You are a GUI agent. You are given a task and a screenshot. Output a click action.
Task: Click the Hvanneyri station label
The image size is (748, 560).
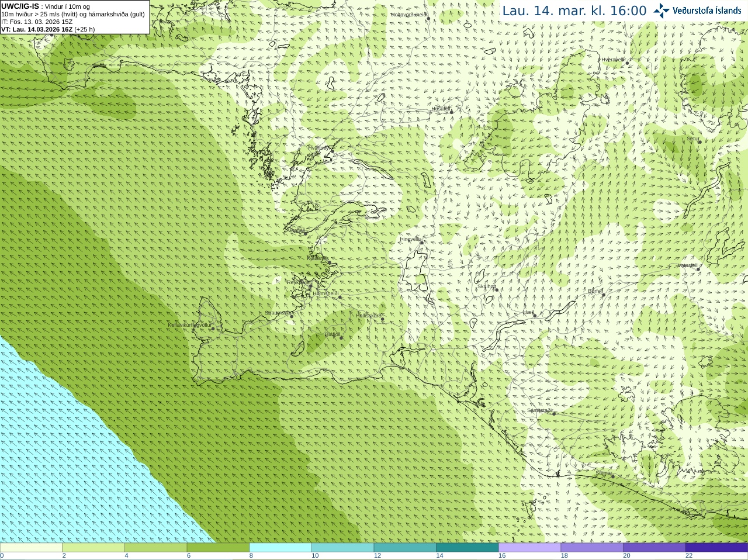[320, 148]
